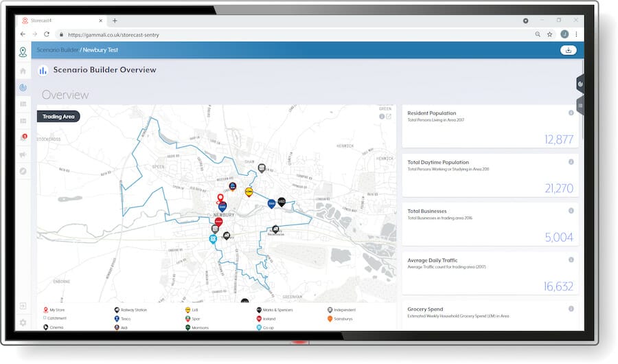Click the 12,877 resident population value

point(558,139)
